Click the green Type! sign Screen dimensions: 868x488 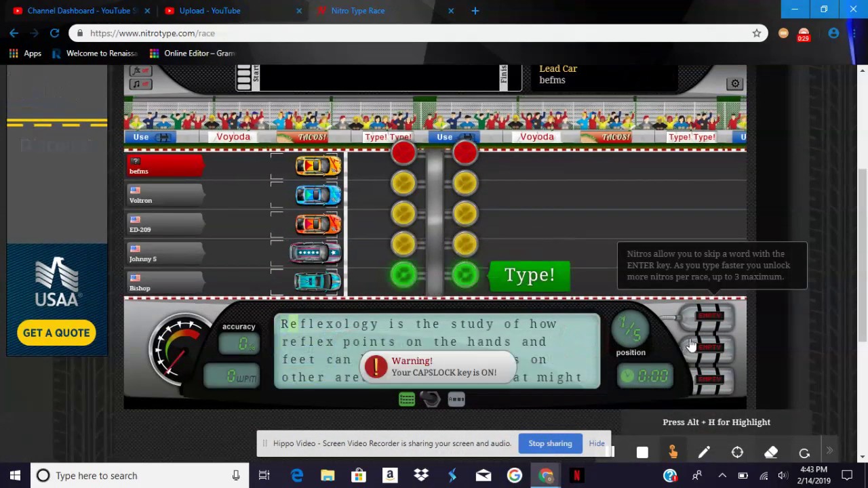(530, 275)
